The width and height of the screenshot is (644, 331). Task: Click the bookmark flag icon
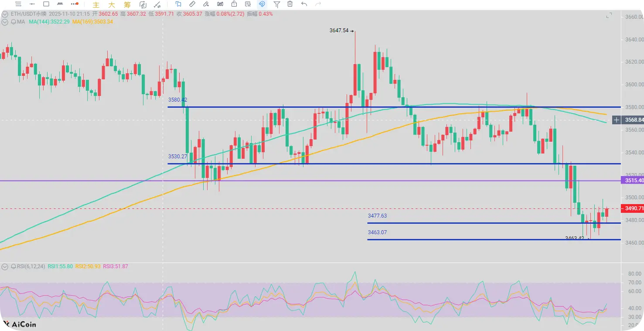(178, 4)
